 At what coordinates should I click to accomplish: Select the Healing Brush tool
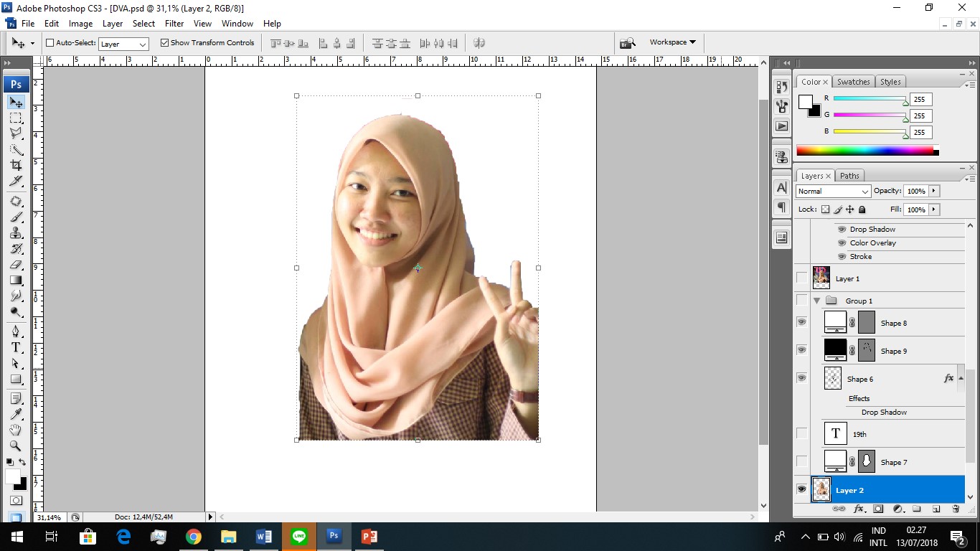pos(16,201)
